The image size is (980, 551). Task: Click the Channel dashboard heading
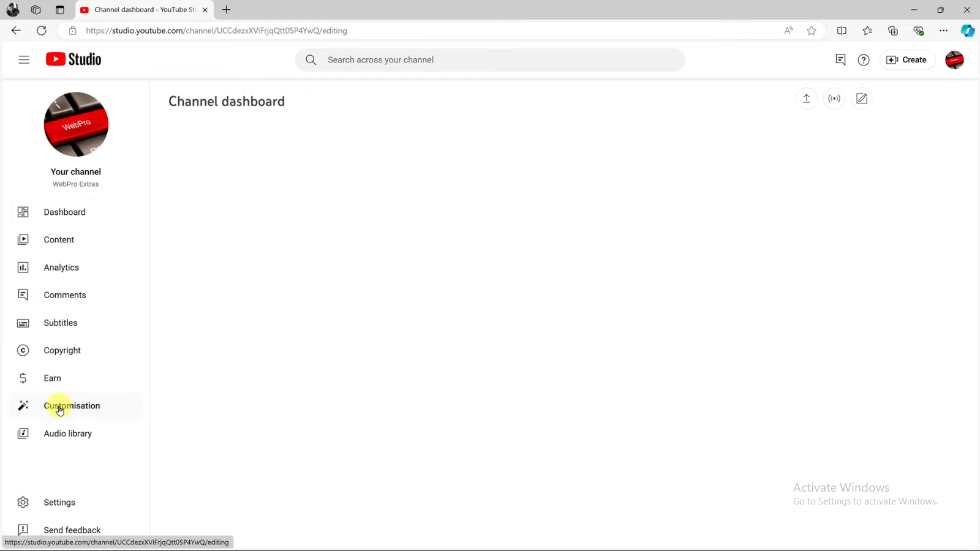(x=227, y=102)
